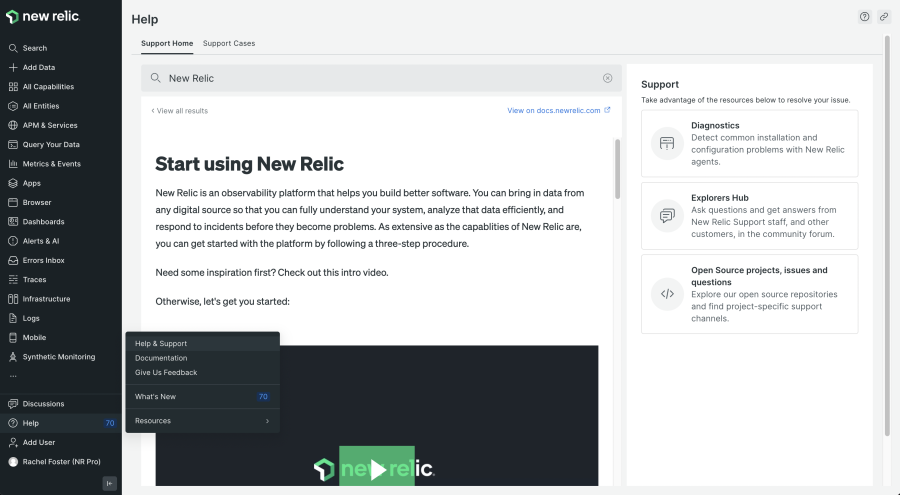900x495 pixels.
Task: Play the New Relic intro video
Action: coord(377,469)
